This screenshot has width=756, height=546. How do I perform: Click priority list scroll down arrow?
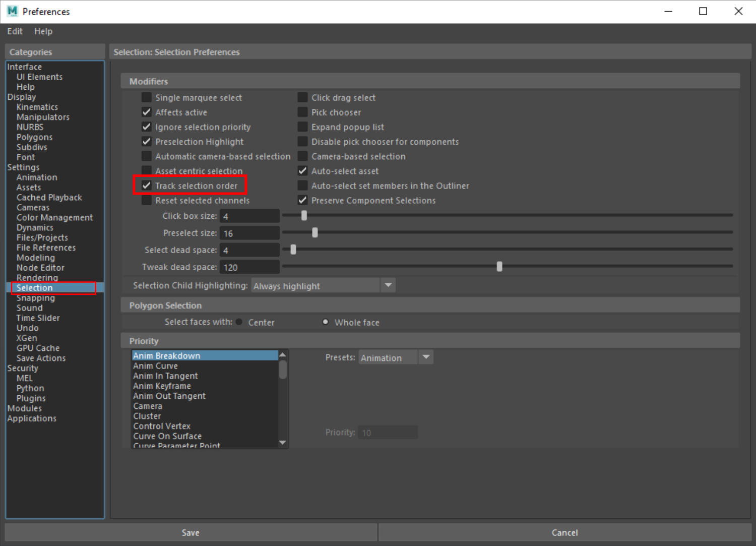283,443
